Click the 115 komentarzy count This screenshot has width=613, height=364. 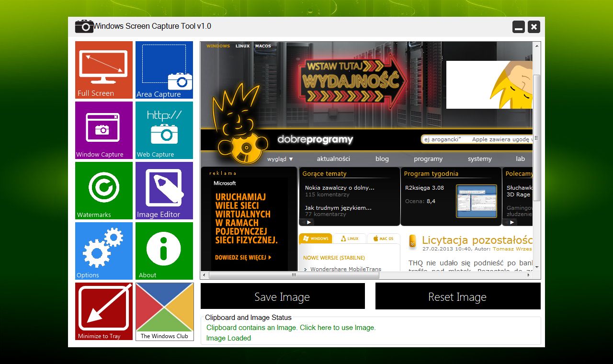327,195
